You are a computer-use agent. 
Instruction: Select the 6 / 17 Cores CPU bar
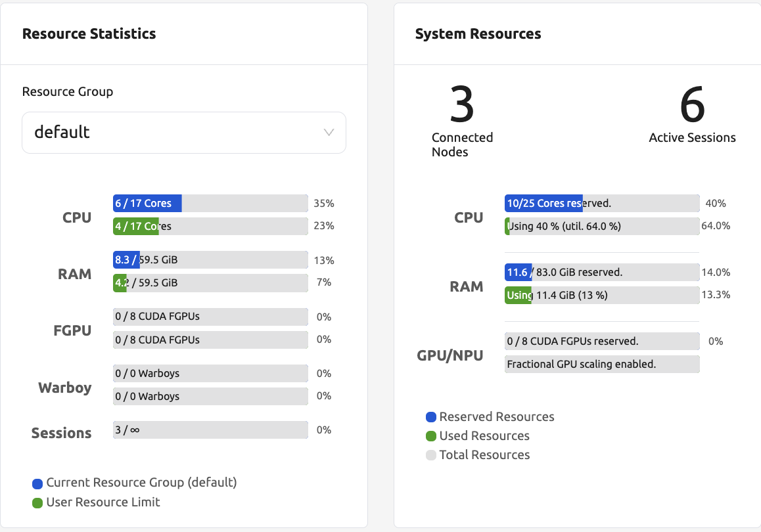[x=210, y=204]
